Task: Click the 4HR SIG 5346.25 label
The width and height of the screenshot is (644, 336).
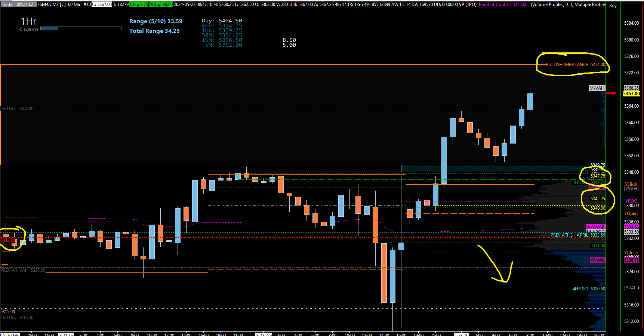Action: (589, 182)
